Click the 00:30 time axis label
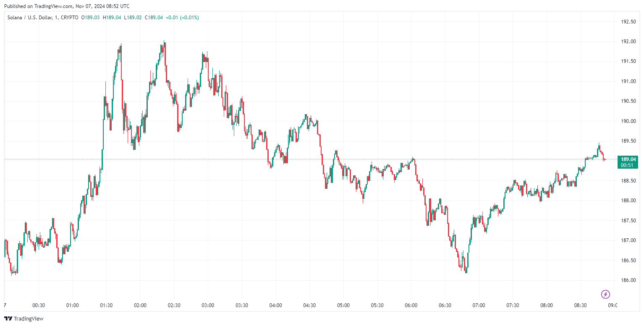The width and height of the screenshot is (644, 326). [39, 305]
